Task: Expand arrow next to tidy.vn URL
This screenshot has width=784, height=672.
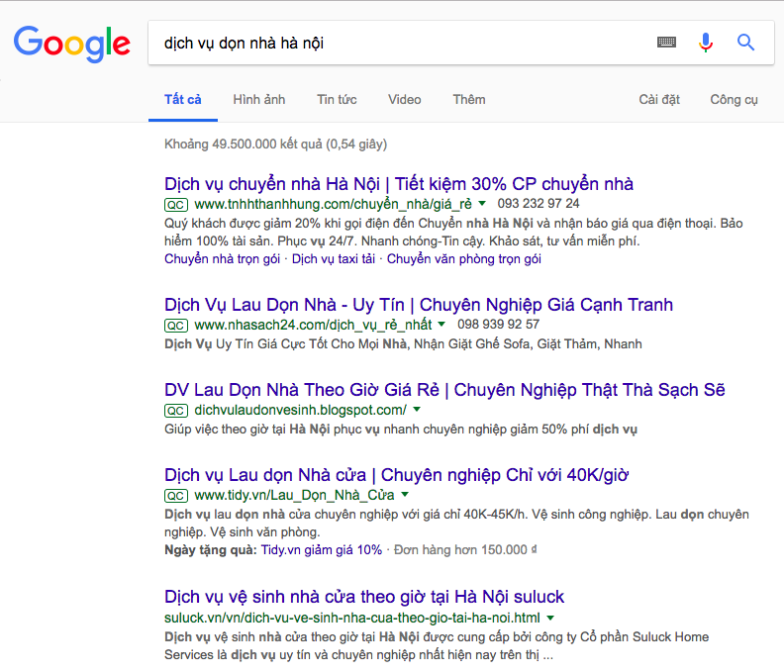Action: [x=405, y=495]
